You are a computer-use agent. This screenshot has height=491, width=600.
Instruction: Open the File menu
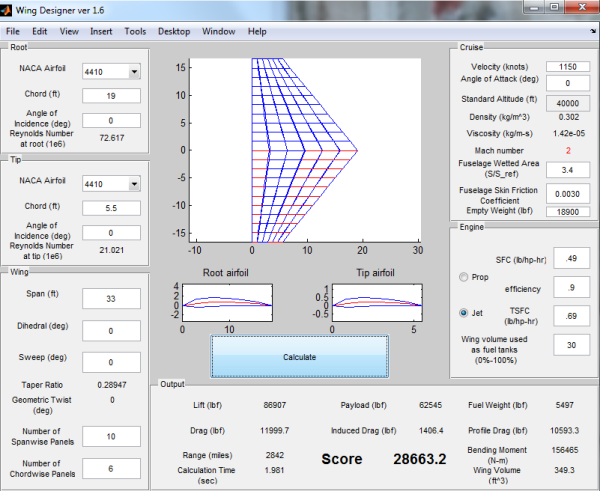coord(13,31)
